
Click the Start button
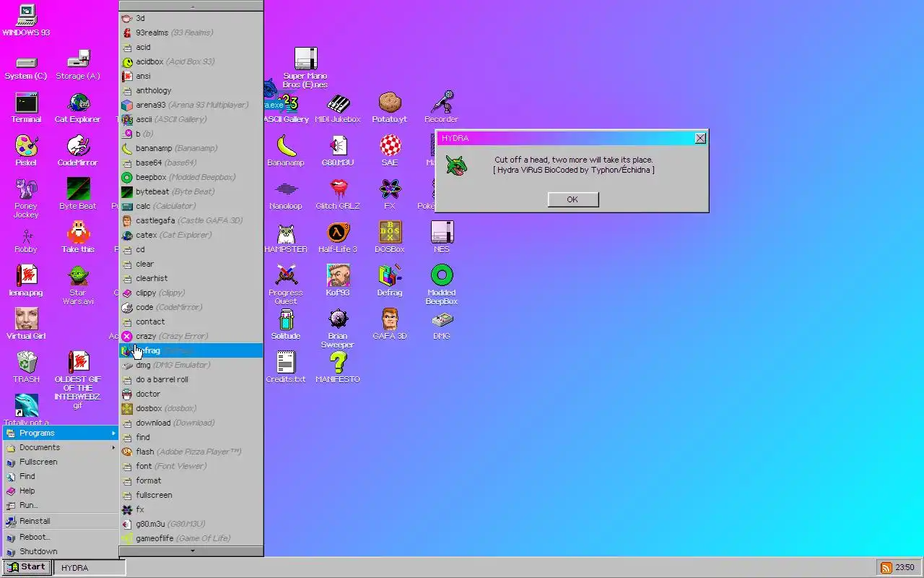[x=26, y=567]
